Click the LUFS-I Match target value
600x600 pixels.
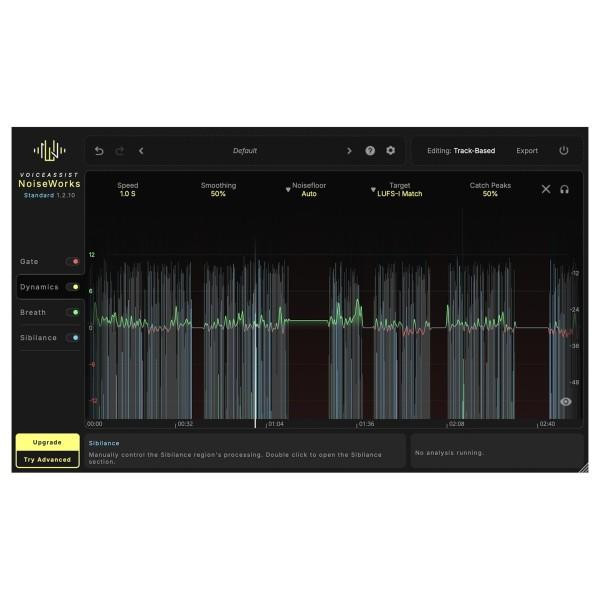pos(399,194)
